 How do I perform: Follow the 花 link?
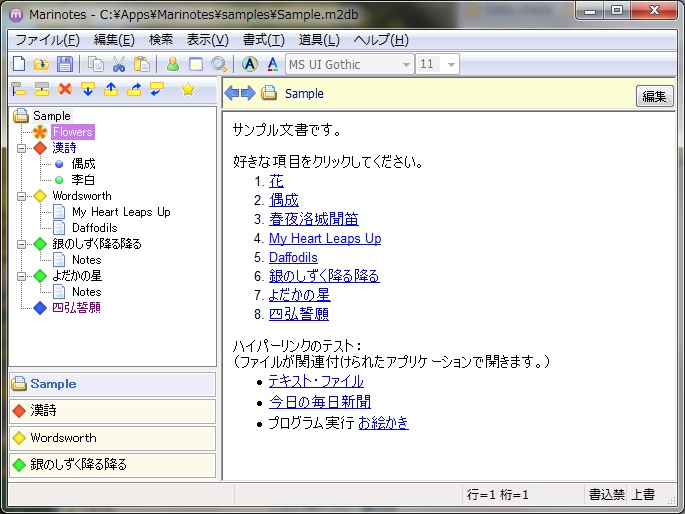click(276, 181)
